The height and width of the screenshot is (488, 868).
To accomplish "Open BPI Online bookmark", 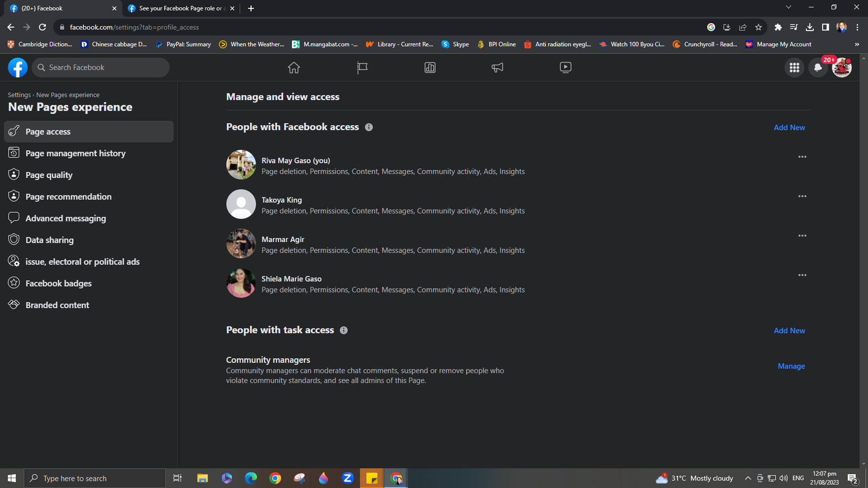I will tap(497, 44).
